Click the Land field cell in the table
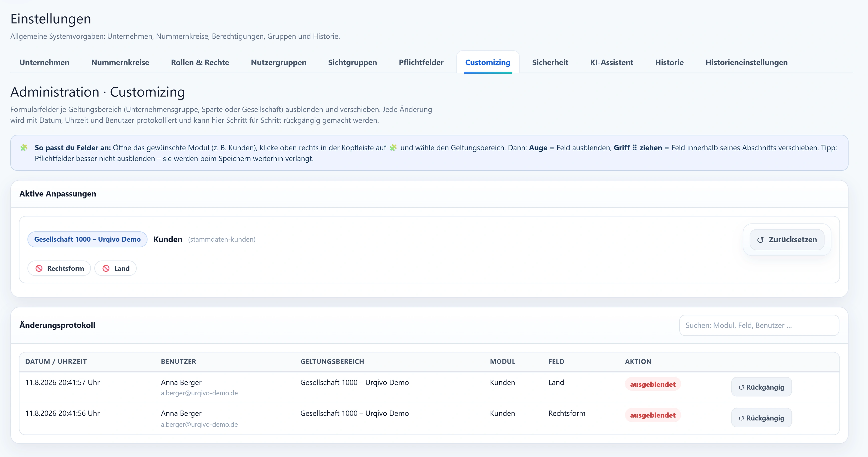 point(556,382)
